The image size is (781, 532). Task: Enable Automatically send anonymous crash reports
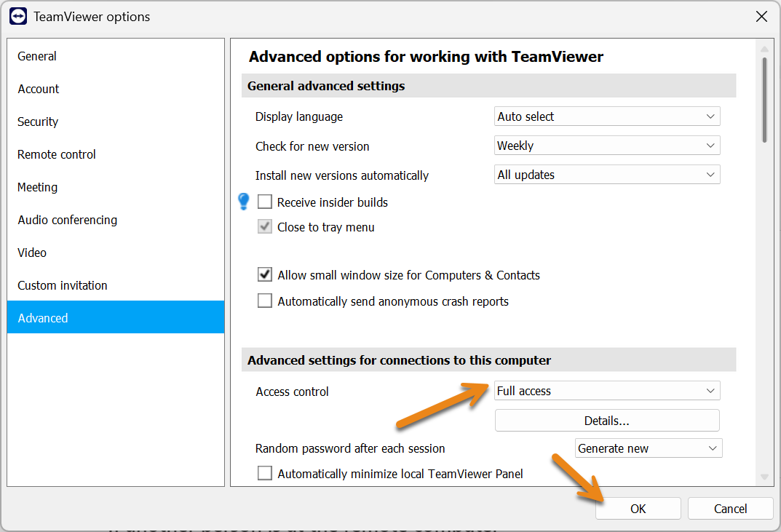click(x=265, y=301)
